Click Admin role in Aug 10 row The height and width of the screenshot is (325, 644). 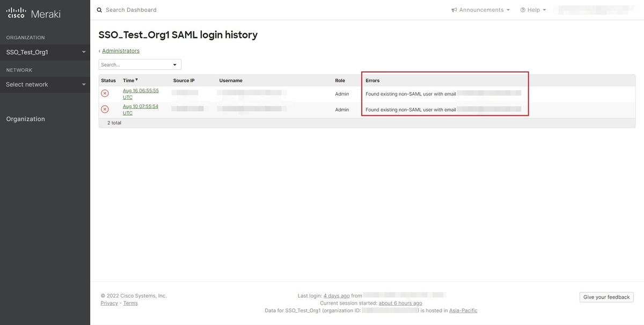pyautogui.click(x=342, y=109)
